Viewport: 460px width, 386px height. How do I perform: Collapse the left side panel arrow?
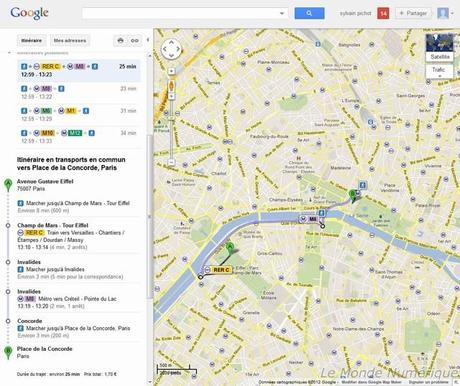point(148,40)
